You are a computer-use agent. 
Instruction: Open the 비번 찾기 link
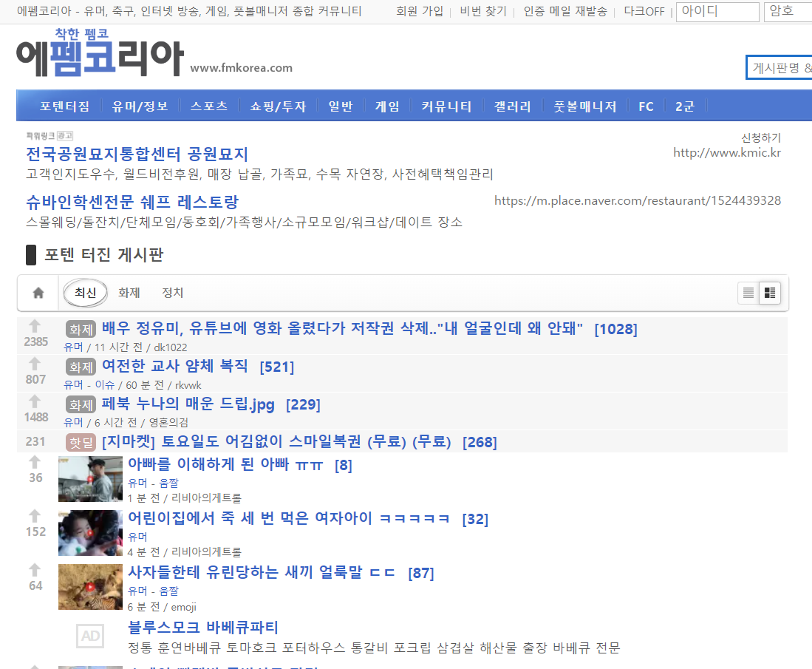pyautogui.click(x=483, y=12)
